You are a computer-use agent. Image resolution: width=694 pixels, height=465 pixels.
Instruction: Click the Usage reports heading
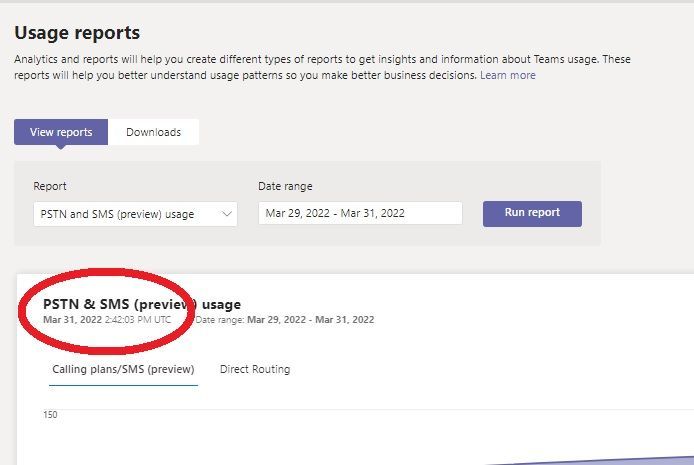coord(77,33)
